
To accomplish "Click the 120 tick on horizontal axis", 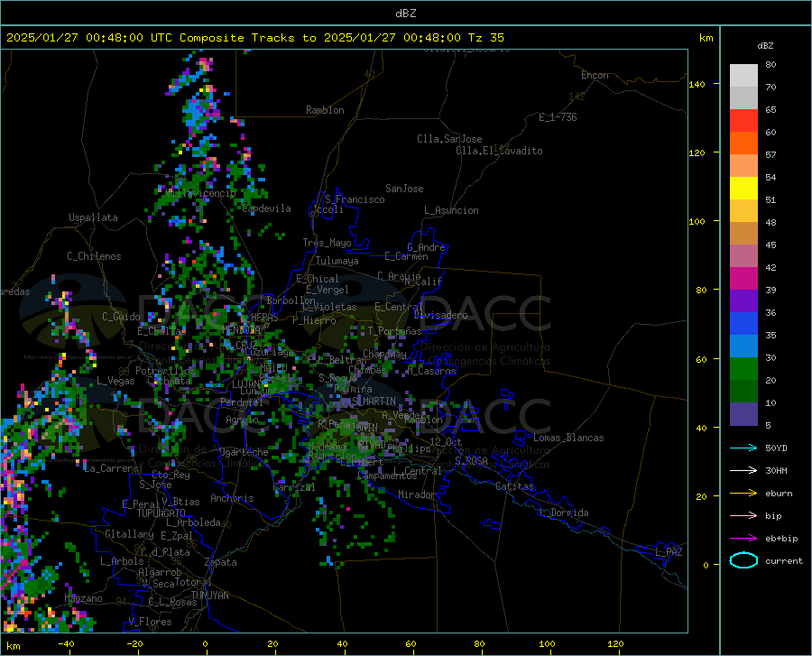I will (615, 643).
